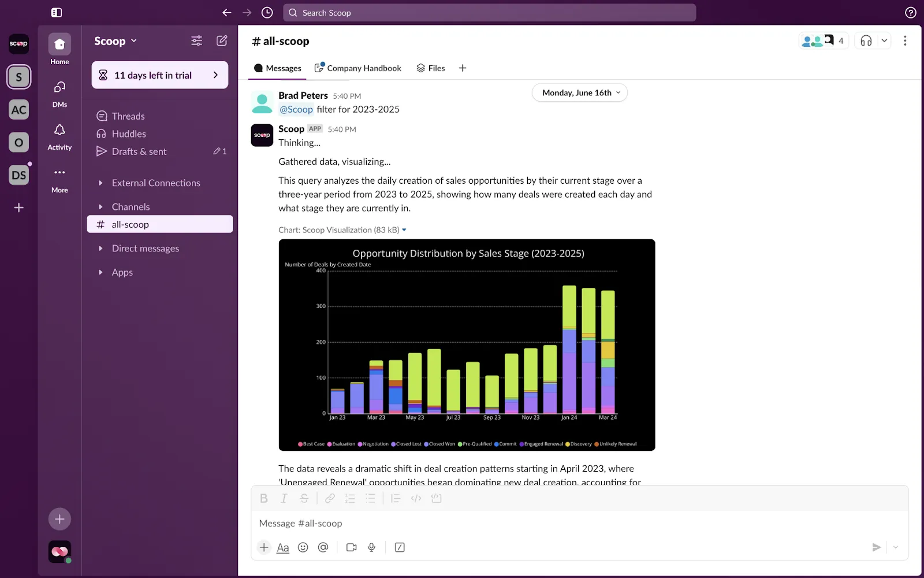Send the message with the arrow button

point(876,547)
